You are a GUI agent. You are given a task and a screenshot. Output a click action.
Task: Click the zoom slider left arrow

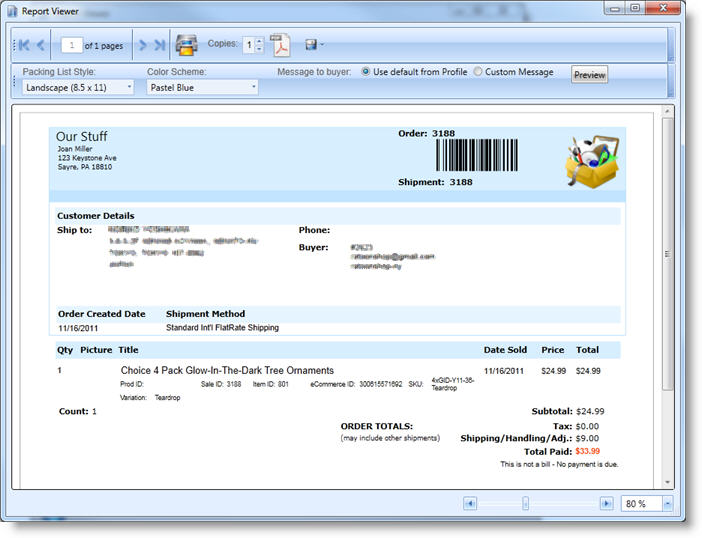pos(471,503)
